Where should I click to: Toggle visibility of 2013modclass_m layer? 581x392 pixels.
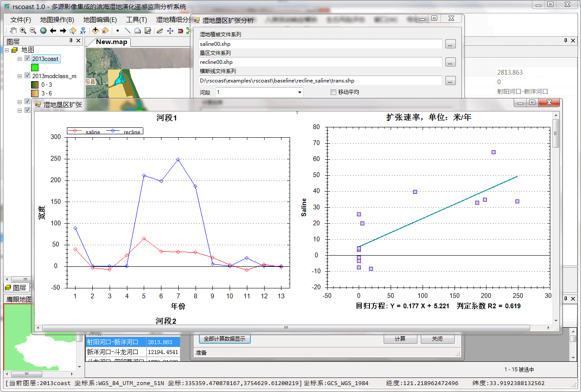click(27, 76)
